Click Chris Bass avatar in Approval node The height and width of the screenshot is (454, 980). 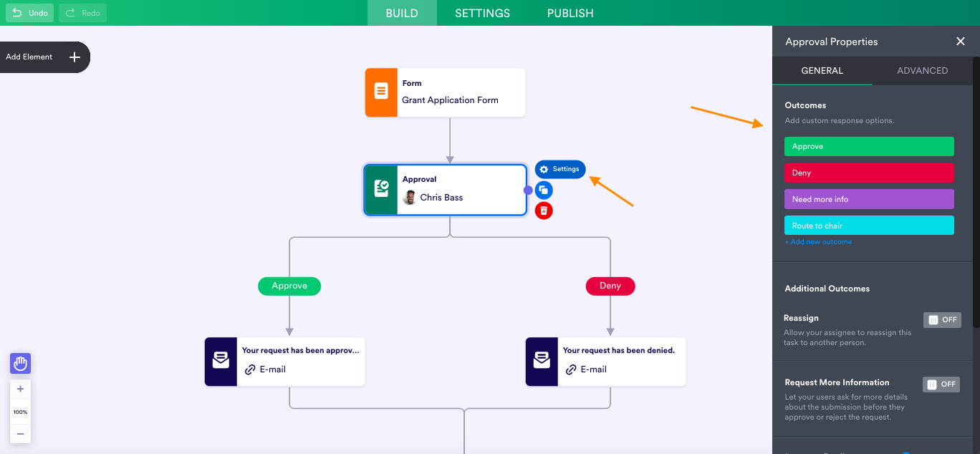click(410, 198)
